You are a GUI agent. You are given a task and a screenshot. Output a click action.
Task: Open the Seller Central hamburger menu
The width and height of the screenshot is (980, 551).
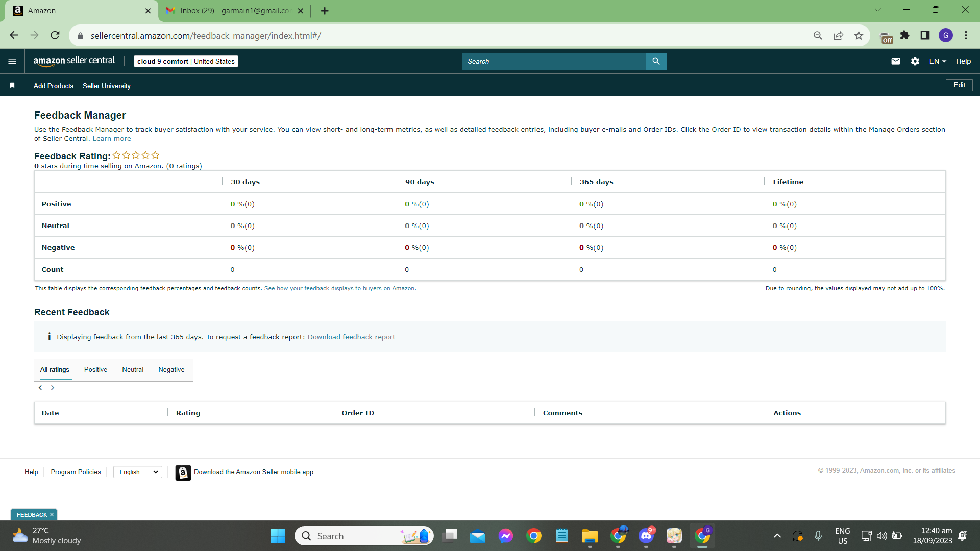tap(12, 61)
